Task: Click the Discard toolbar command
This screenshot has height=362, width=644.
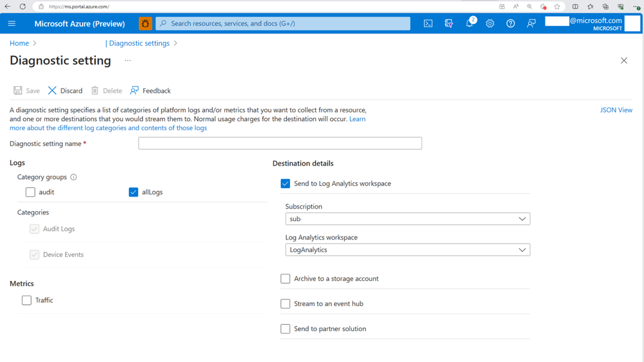Action: [65, 91]
